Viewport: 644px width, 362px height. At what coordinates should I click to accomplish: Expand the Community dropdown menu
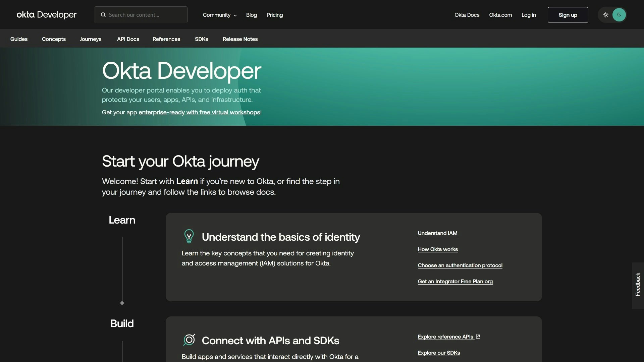click(219, 15)
